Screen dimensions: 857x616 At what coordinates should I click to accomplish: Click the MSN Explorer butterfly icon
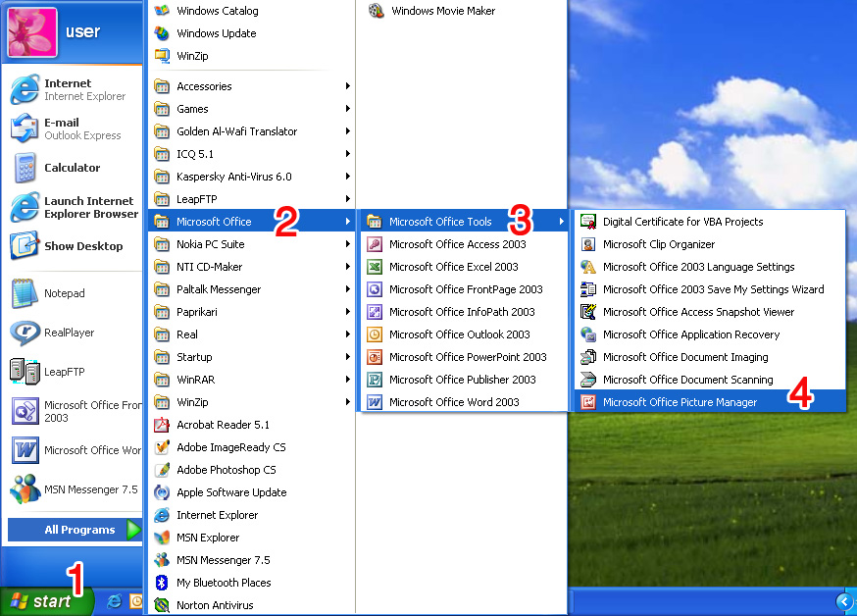tap(162, 538)
